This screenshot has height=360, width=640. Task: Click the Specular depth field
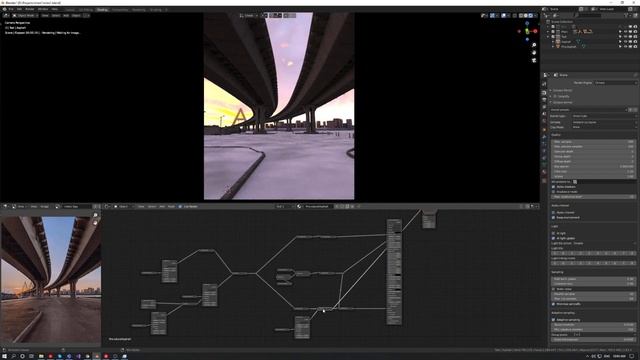[x=593, y=151]
